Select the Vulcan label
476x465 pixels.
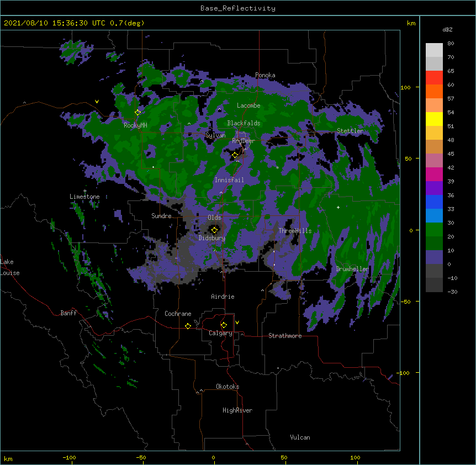coord(300,437)
